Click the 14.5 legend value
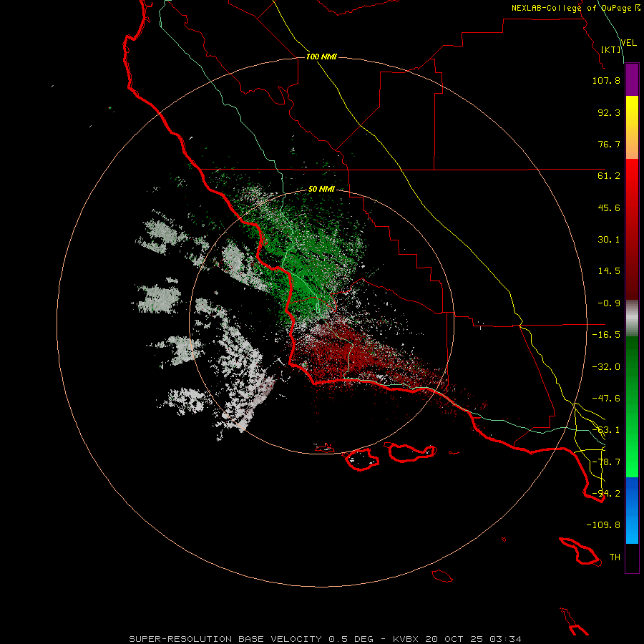This screenshot has width=644, height=644. pyautogui.click(x=609, y=271)
